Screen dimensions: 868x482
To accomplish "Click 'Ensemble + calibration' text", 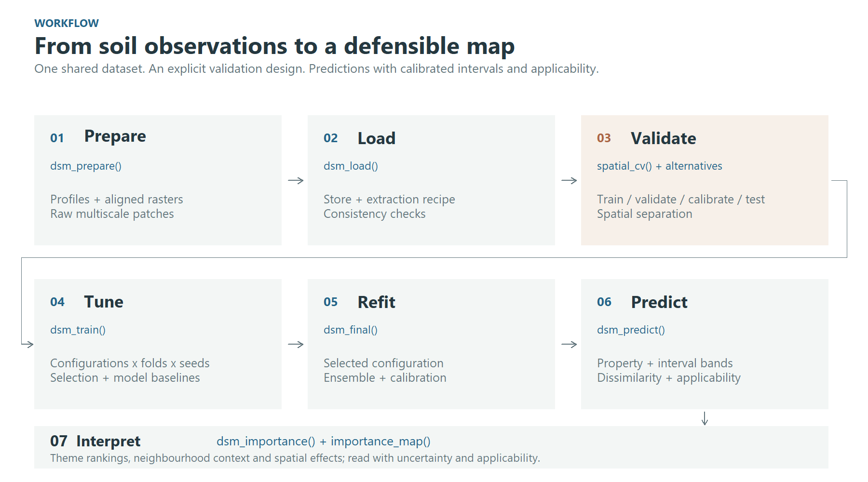I will (385, 377).
